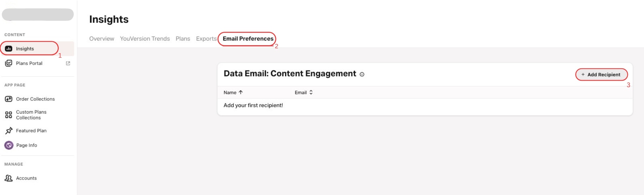Click the Custom Plans Collections grid icon
This screenshot has height=195, width=644.
9,115
